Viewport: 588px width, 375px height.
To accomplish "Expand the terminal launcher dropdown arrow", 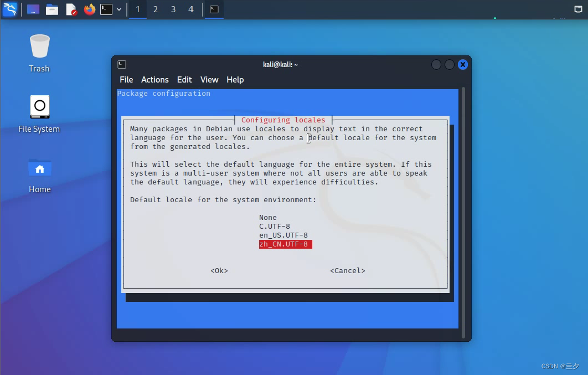I will (119, 9).
